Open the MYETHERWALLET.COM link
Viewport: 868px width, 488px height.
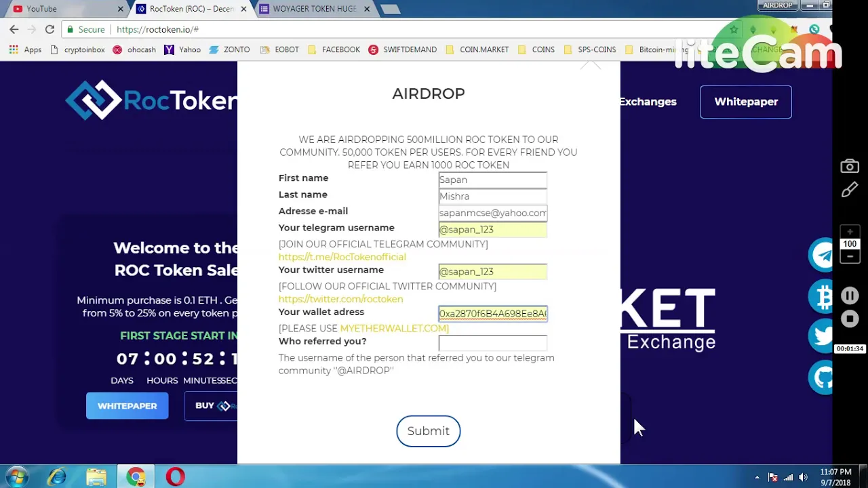tap(394, 328)
